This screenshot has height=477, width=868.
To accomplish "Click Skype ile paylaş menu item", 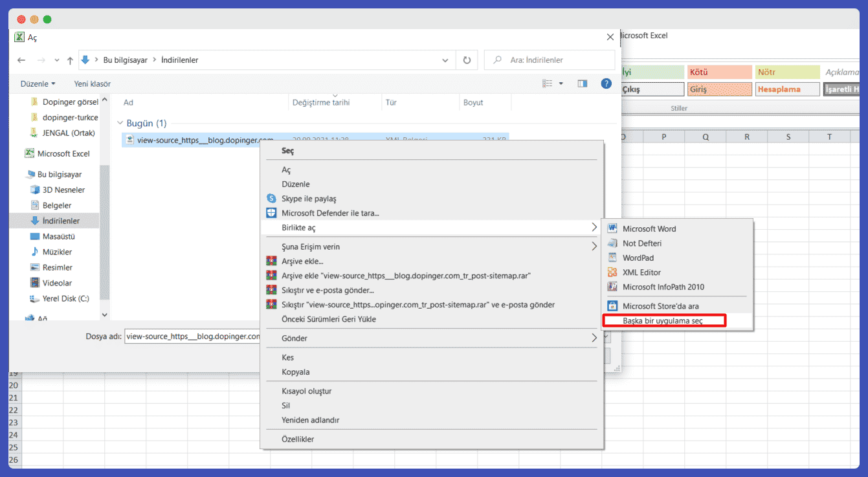I will (x=432, y=199).
